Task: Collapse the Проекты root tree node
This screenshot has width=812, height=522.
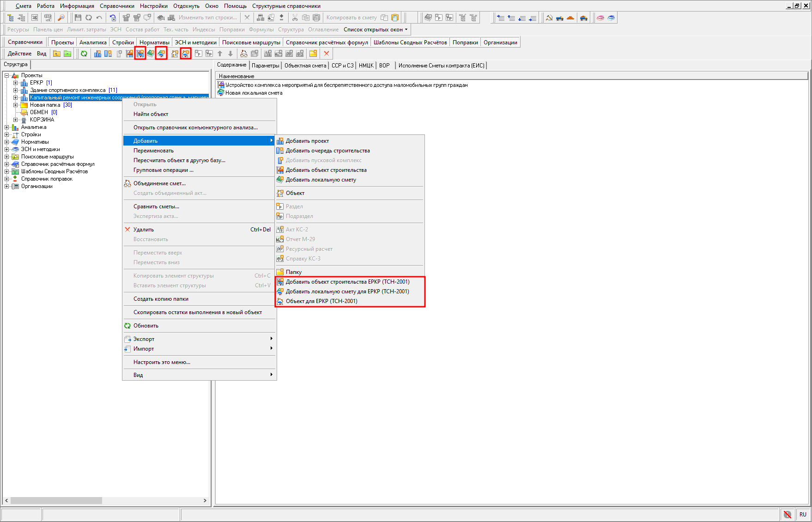Action: coord(7,75)
